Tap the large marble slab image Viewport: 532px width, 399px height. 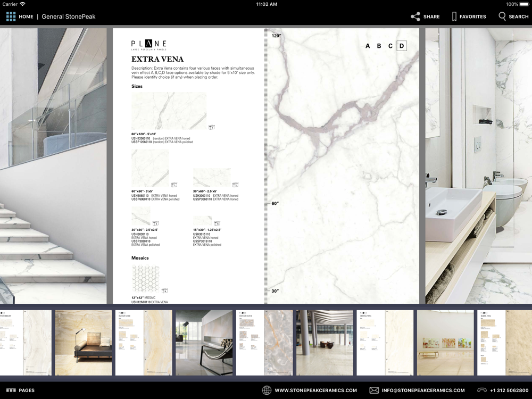click(343, 166)
